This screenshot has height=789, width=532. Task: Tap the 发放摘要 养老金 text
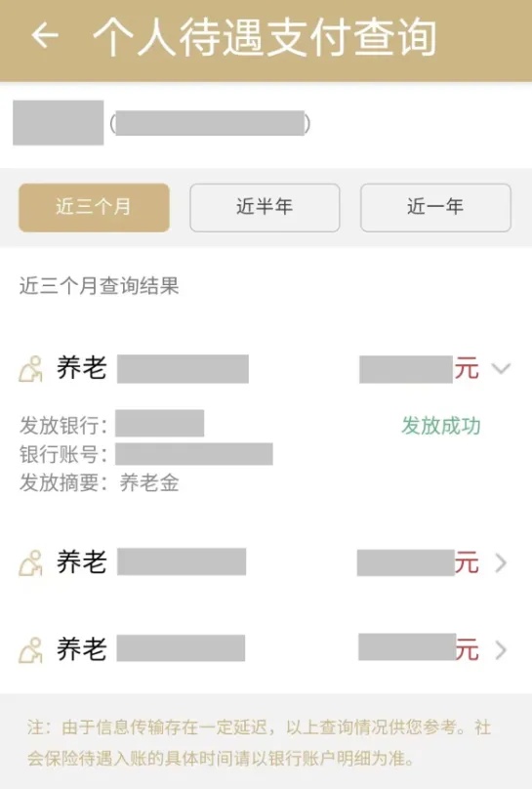(x=99, y=482)
